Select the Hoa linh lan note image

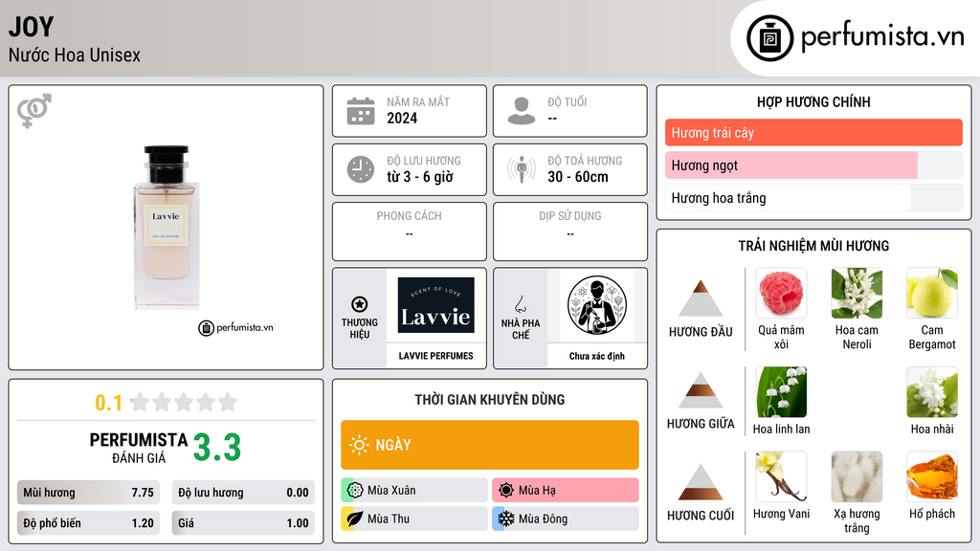click(x=781, y=391)
